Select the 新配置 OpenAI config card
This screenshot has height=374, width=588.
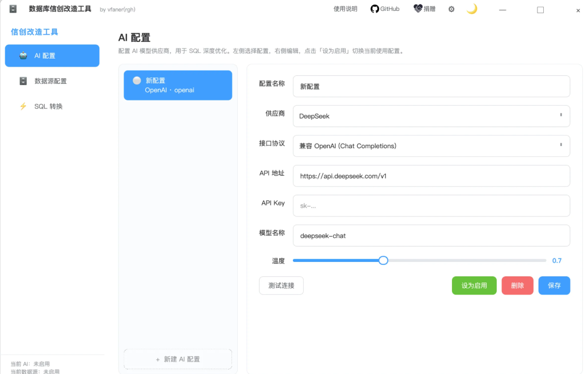pos(178,85)
